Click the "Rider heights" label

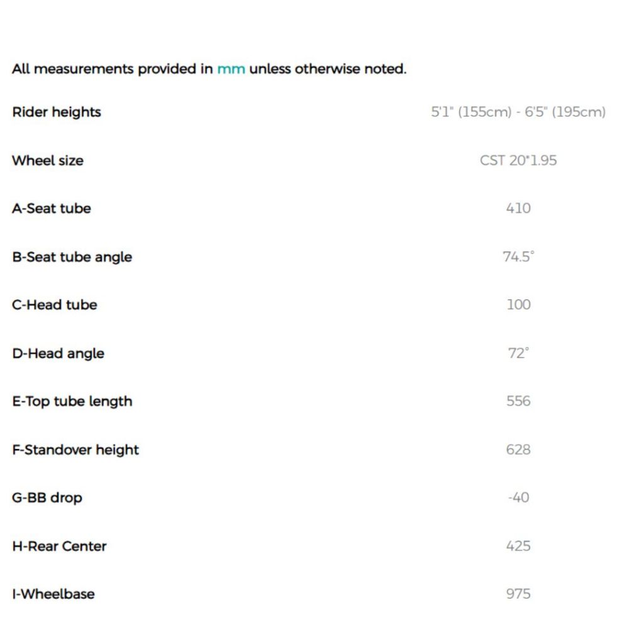57,112
